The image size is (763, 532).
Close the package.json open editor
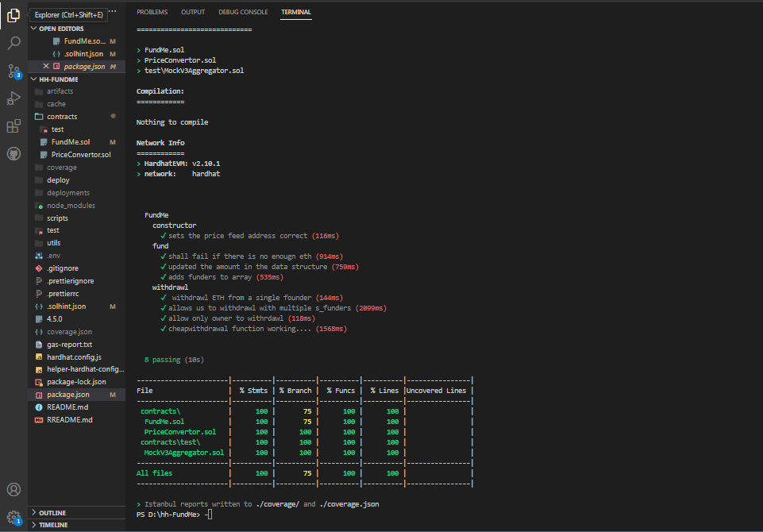tap(46, 66)
